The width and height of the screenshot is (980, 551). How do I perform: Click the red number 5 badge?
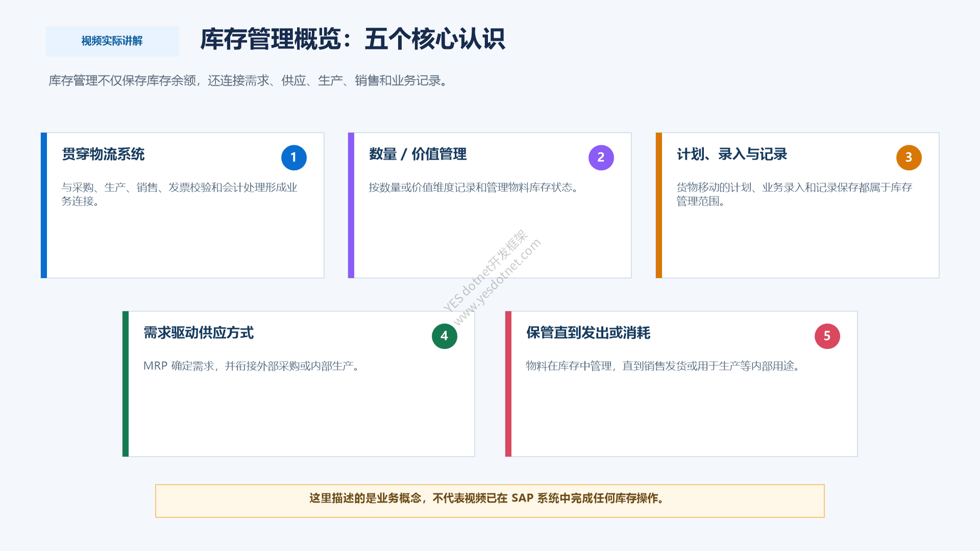click(827, 336)
